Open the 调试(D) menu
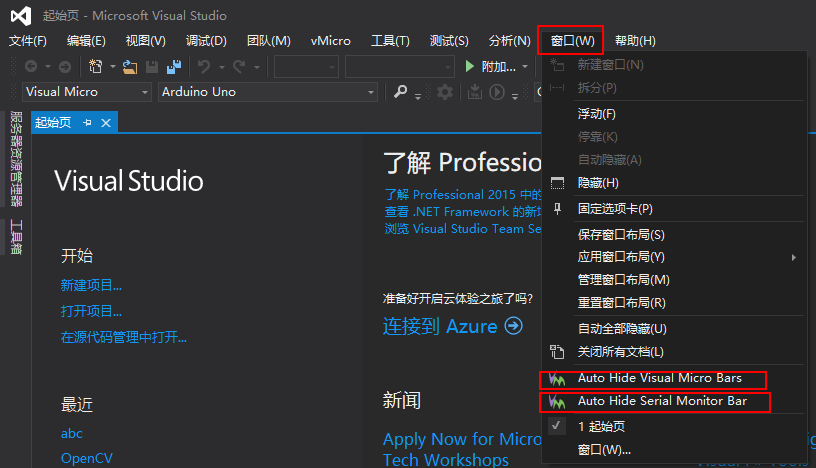816x468 pixels. (206, 41)
